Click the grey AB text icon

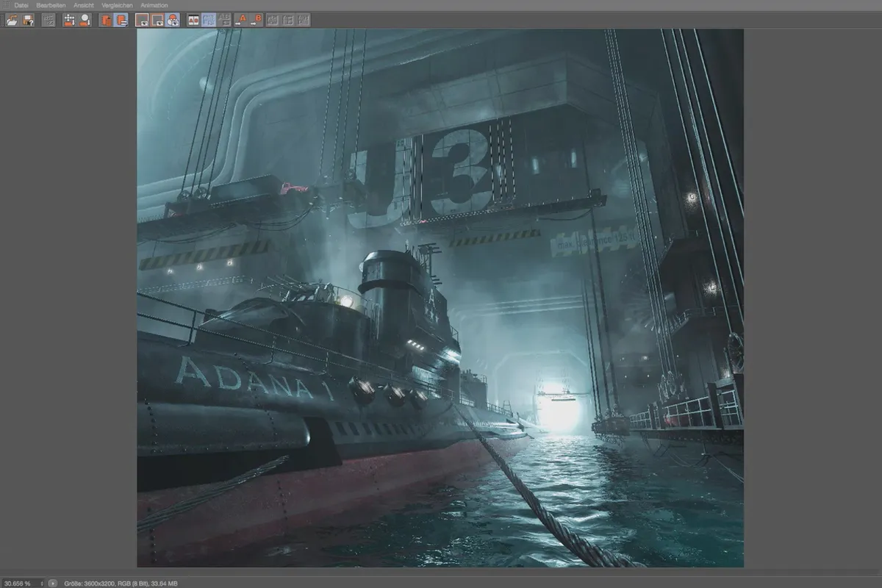pyautogui.click(x=224, y=20)
